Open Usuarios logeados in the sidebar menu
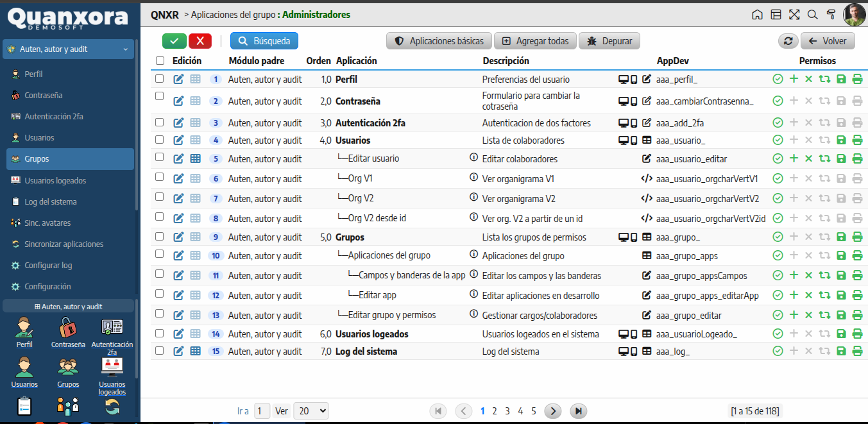 [x=55, y=180]
